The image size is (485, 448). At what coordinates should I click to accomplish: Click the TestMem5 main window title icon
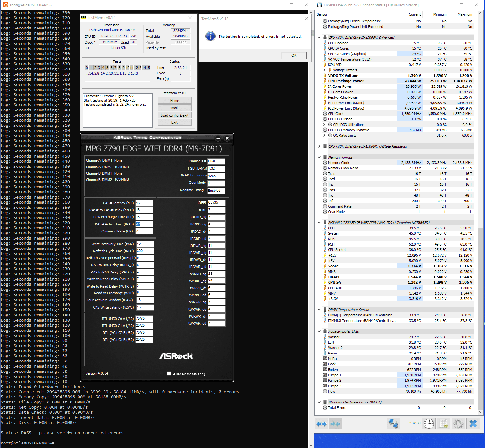[84, 18]
